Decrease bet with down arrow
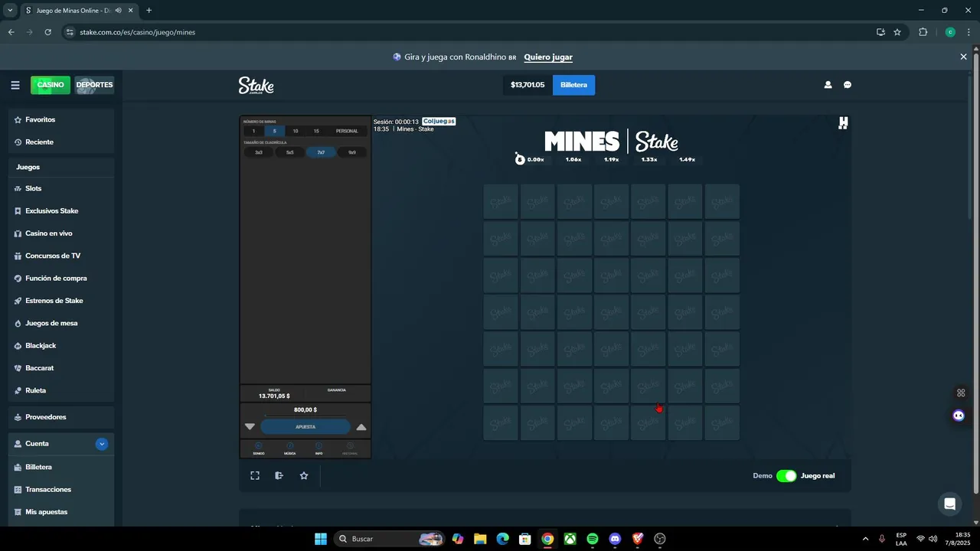980x551 pixels. 250,427
